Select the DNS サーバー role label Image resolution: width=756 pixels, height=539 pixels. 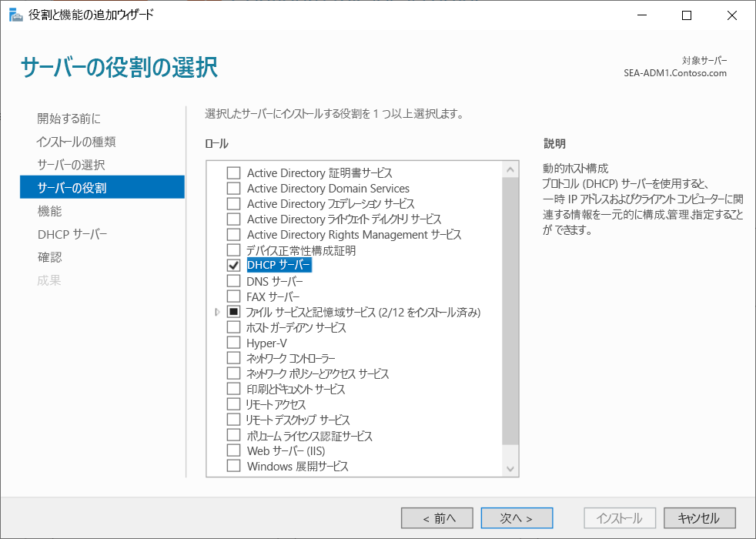coord(275,282)
